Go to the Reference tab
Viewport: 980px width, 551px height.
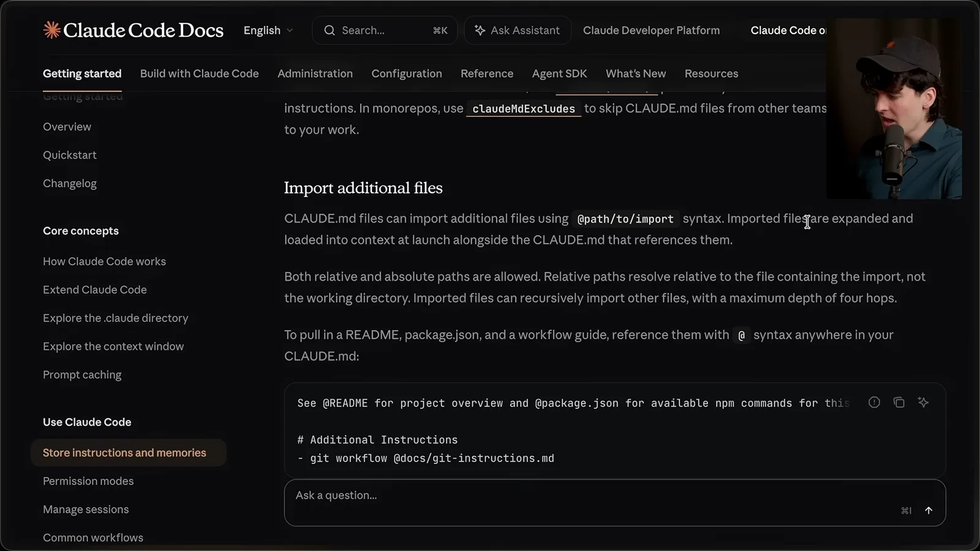[487, 73]
